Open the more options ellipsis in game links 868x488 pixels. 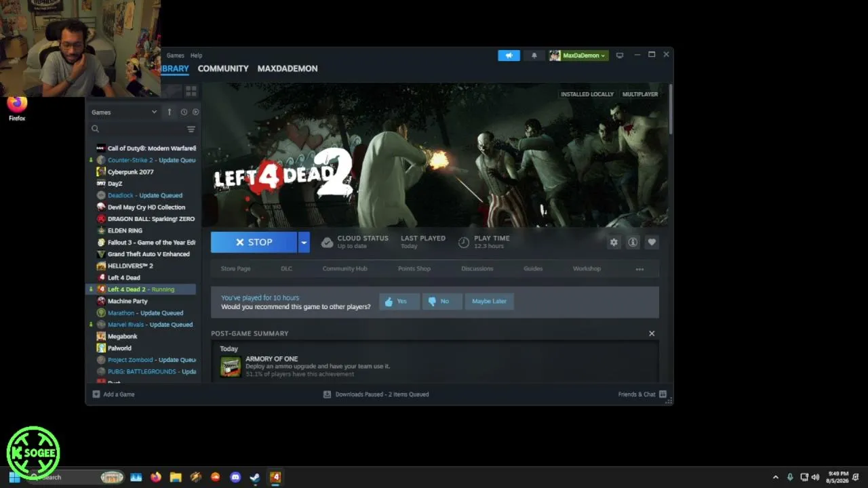click(639, 269)
